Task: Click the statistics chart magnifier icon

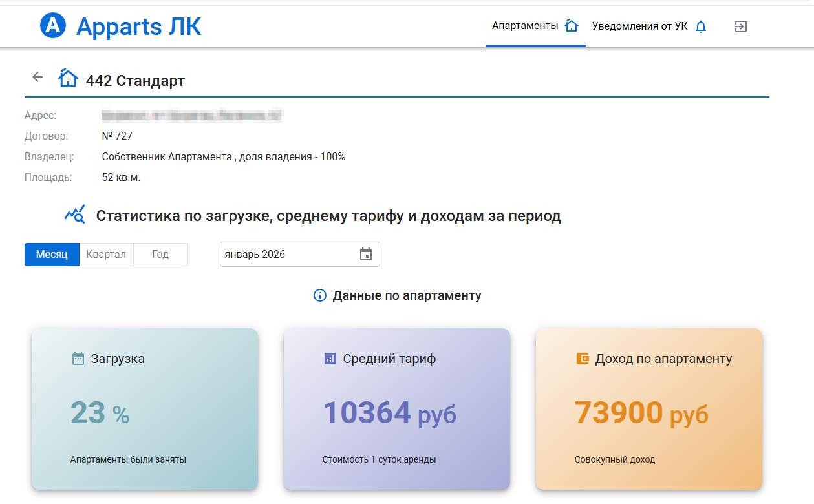Action: (x=75, y=215)
